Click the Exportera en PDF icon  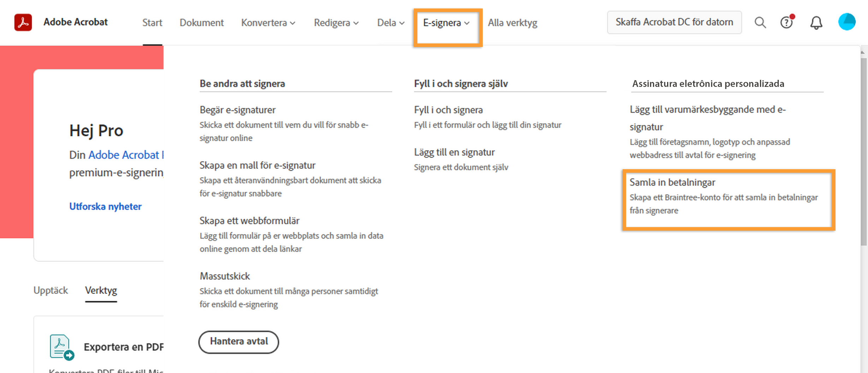coord(61,347)
